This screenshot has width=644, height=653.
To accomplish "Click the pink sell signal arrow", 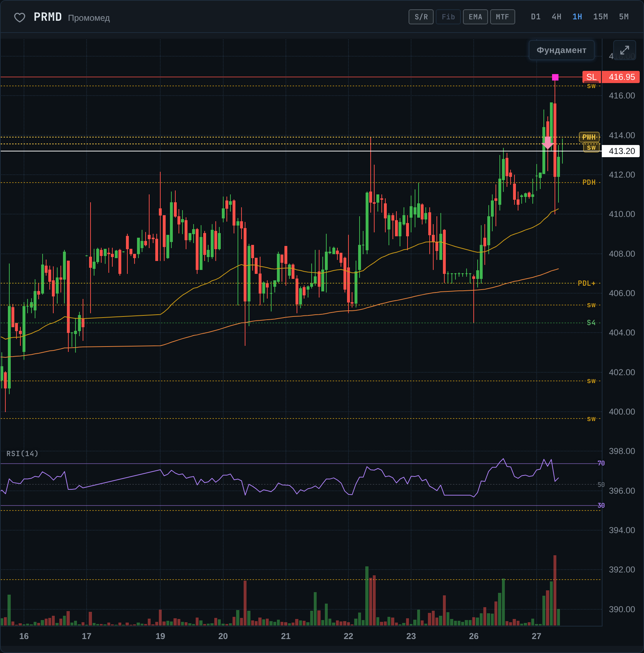I will (548, 143).
